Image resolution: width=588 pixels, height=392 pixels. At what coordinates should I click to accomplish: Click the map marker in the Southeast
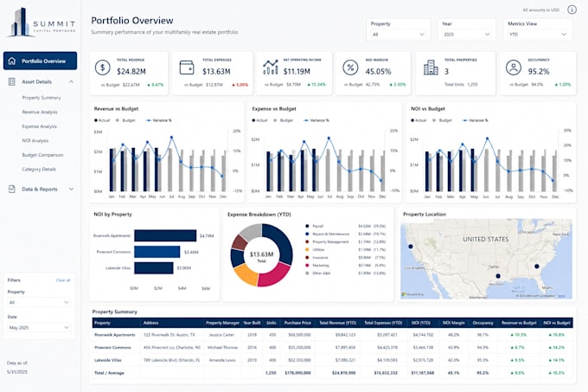pos(537,267)
